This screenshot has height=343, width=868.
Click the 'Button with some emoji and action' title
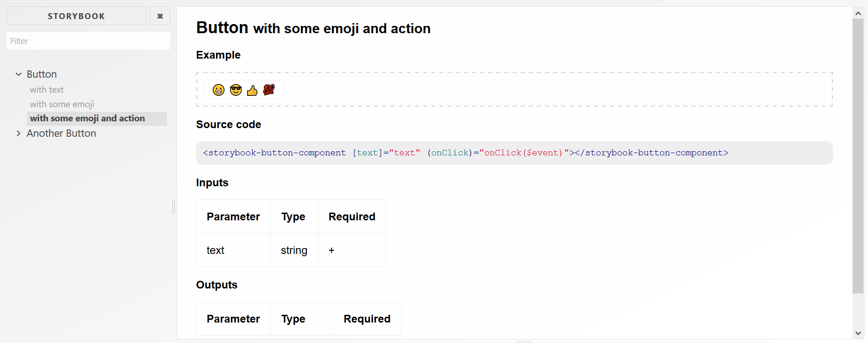[314, 28]
